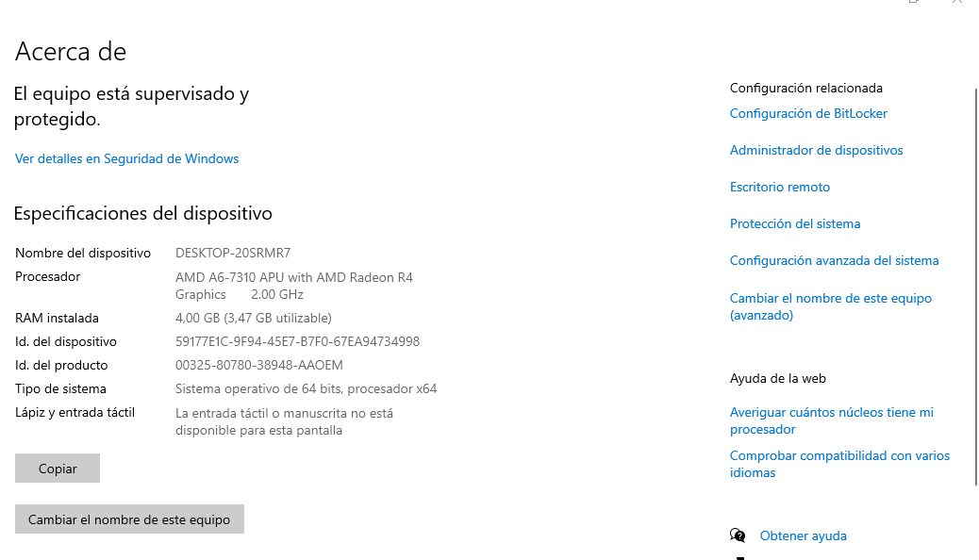Click the feedback icon at the bottom
Screen dimensions: 979x560
738,557
